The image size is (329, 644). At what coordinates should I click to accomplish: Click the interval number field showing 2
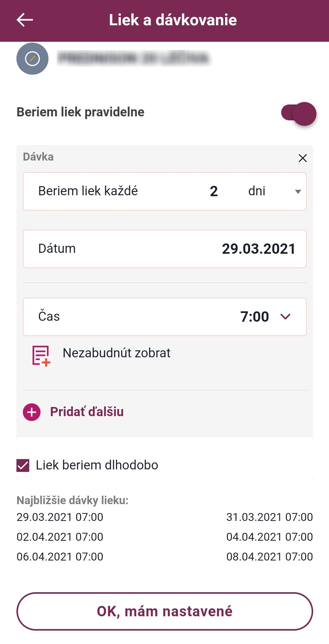(214, 191)
